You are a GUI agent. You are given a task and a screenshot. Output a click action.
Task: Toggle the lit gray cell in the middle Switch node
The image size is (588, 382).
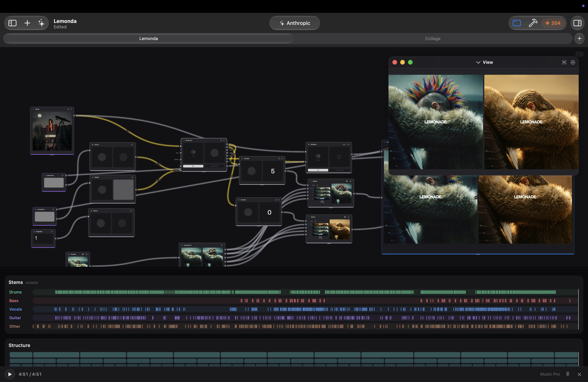pos(123,189)
